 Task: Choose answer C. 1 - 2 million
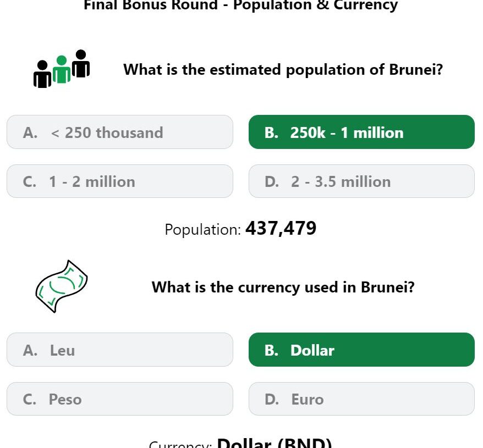pyautogui.click(x=120, y=181)
